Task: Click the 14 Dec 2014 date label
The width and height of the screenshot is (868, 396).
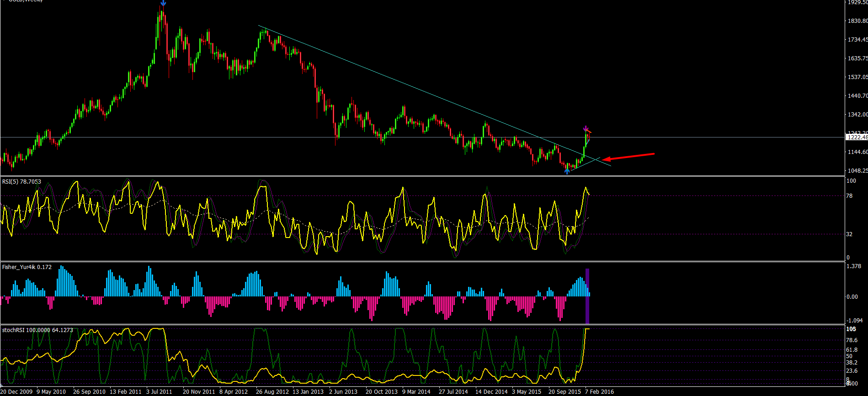Action: (491, 392)
